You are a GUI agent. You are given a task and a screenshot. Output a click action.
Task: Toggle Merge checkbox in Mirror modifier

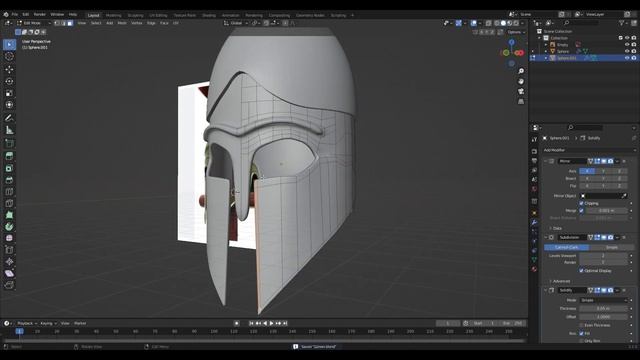581,211
